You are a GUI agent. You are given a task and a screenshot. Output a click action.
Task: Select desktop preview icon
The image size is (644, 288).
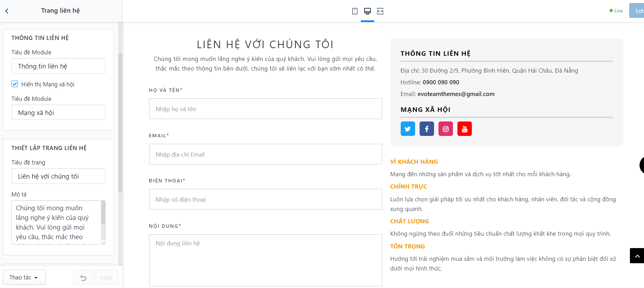[367, 11]
